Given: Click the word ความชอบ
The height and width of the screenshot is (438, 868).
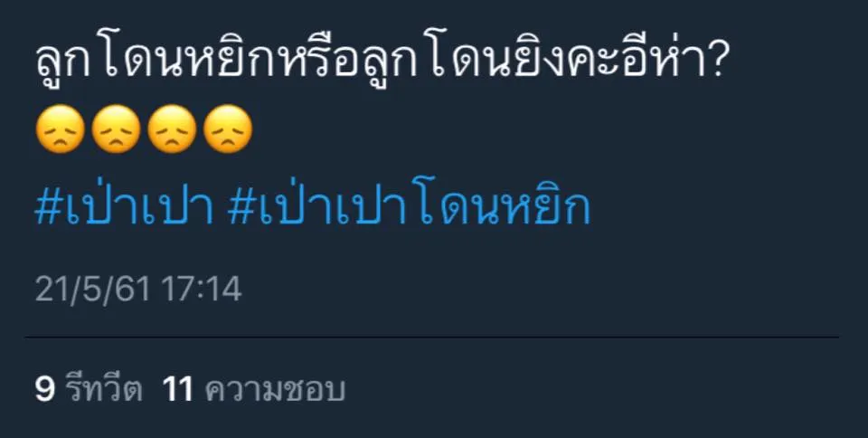Looking at the screenshot, I should click(275, 389).
